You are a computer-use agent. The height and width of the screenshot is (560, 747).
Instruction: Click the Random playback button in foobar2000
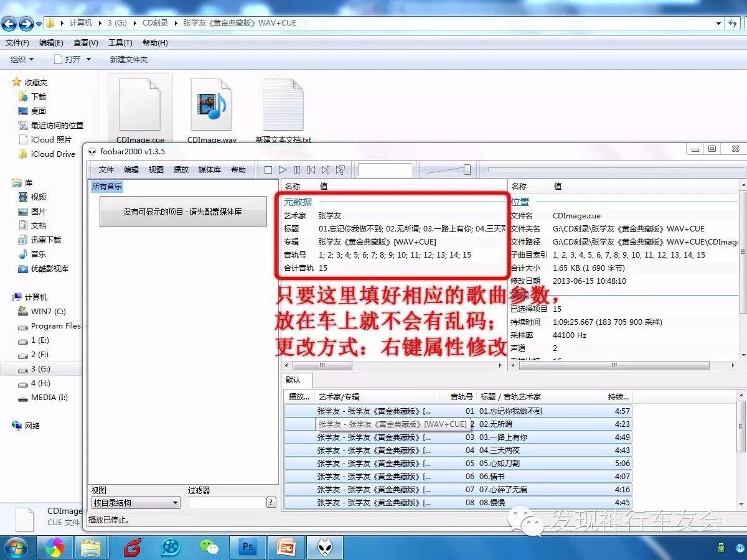(340, 170)
